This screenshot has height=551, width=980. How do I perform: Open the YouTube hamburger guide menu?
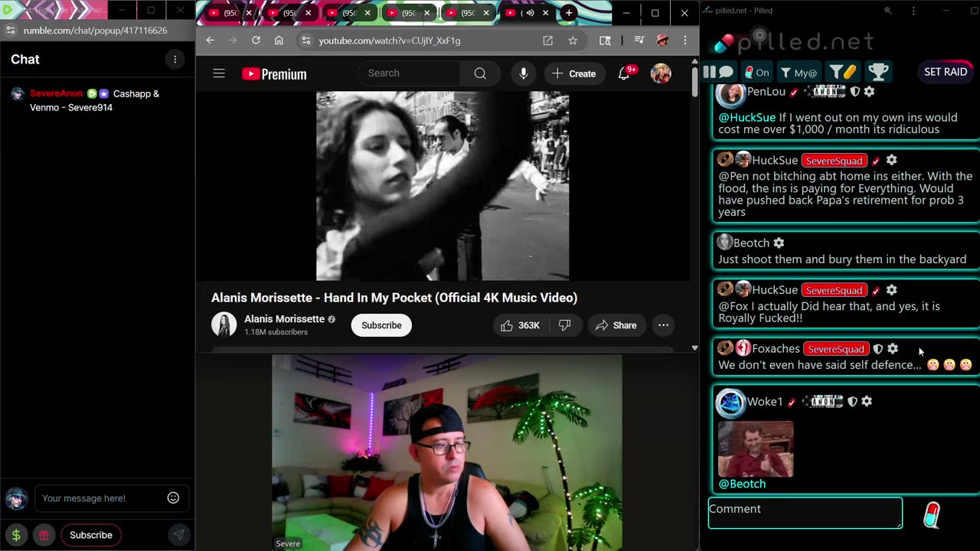coord(219,73)
